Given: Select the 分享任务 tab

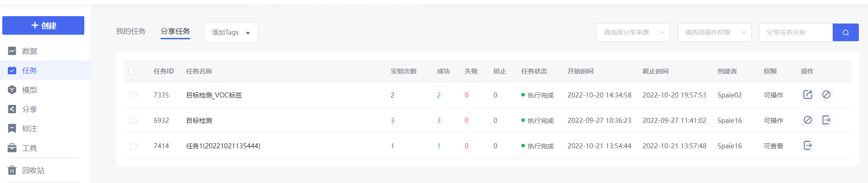Looking at the screenshot, I should [x=175, y=31].
